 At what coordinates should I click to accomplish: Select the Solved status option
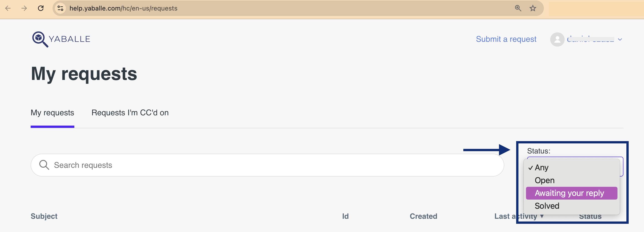point(547,206)
